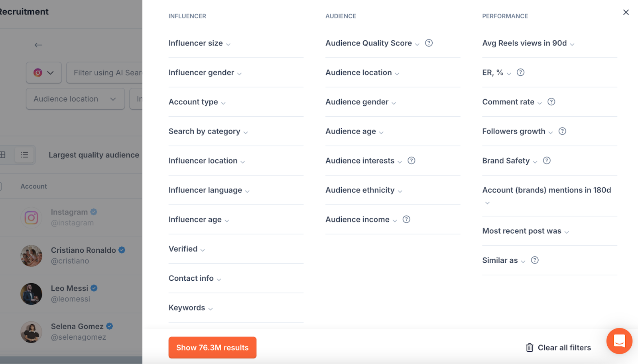Click the back arrow
The height and width of the screenshot is (364, 638).
coord(38,45)
